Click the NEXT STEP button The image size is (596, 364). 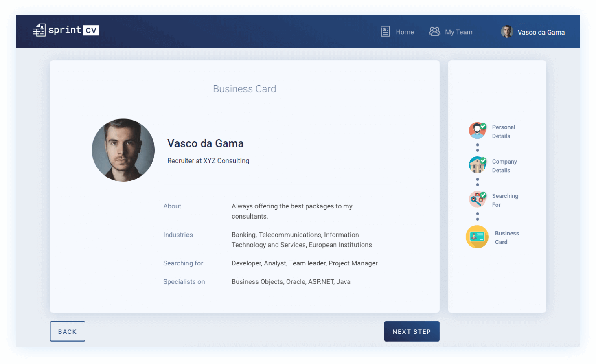tap(412, 331)
